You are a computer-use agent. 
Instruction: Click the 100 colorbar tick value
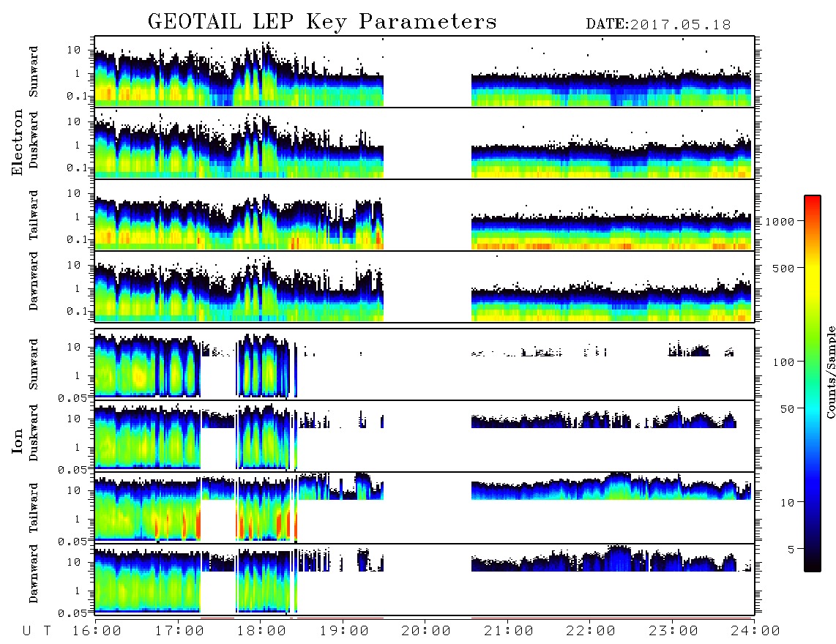point(783,362)
